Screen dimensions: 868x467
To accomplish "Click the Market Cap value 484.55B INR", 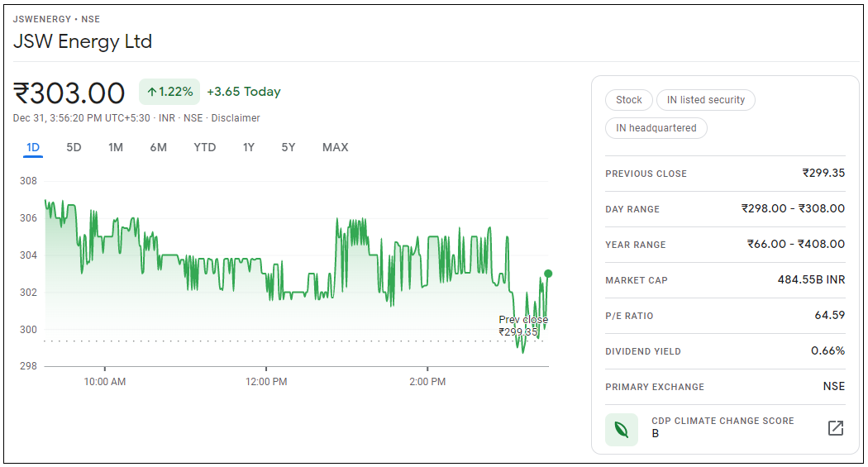I will tap(812, 279).
